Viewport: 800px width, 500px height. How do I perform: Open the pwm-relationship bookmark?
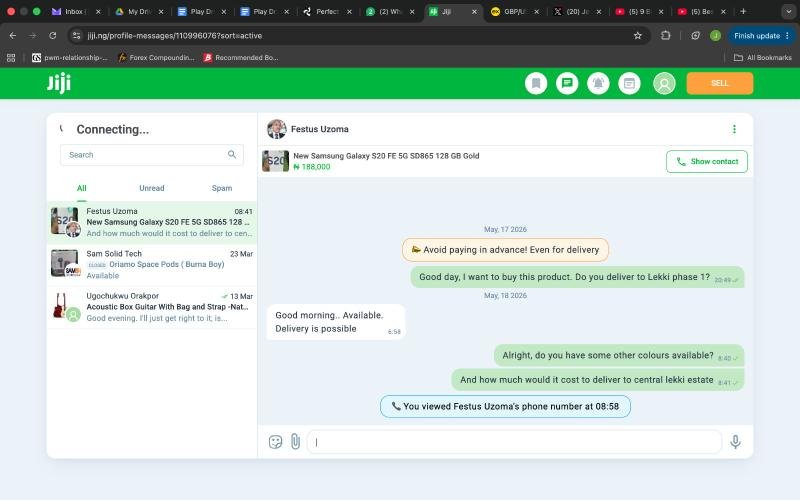point(70,58)
